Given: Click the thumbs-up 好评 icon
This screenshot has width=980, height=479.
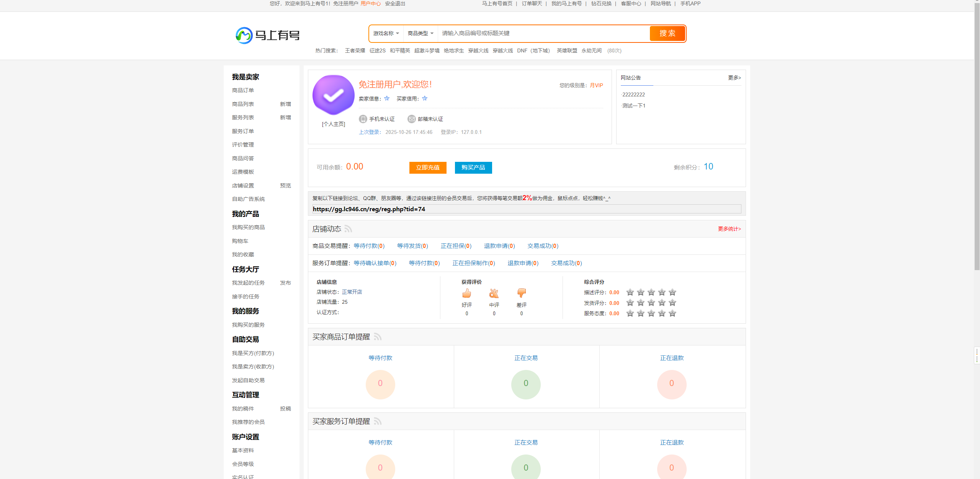Looking at the screenshot, I should [466, 293].
